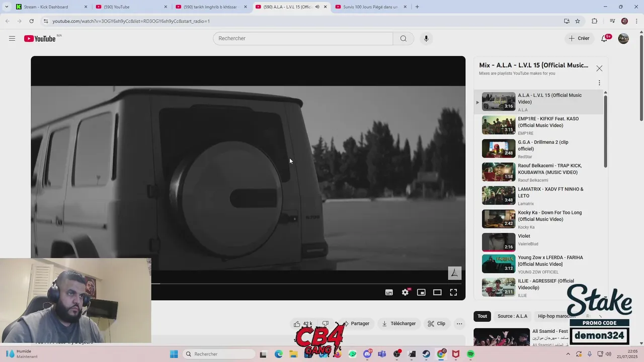Open the Mix playlist three-dot options
This screenshot has width=644, height=362.
(599, 83)
